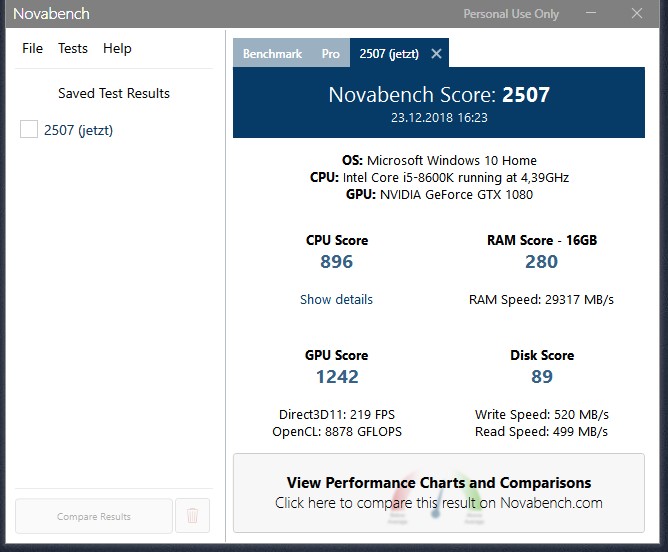
Task: Open the File menu
Action: pyautogui.click(x=32, y=48)
